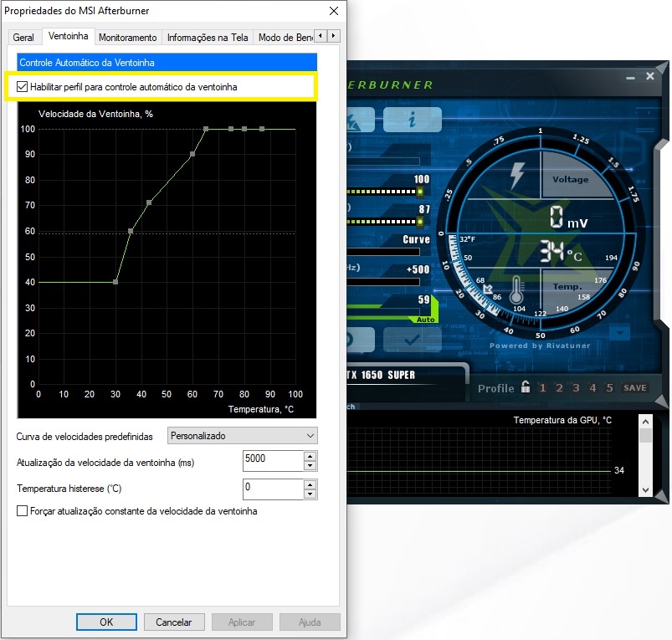The image size is (672, 640).
Task: Increase the Temperatura histerese value
Action: point(310,484)
